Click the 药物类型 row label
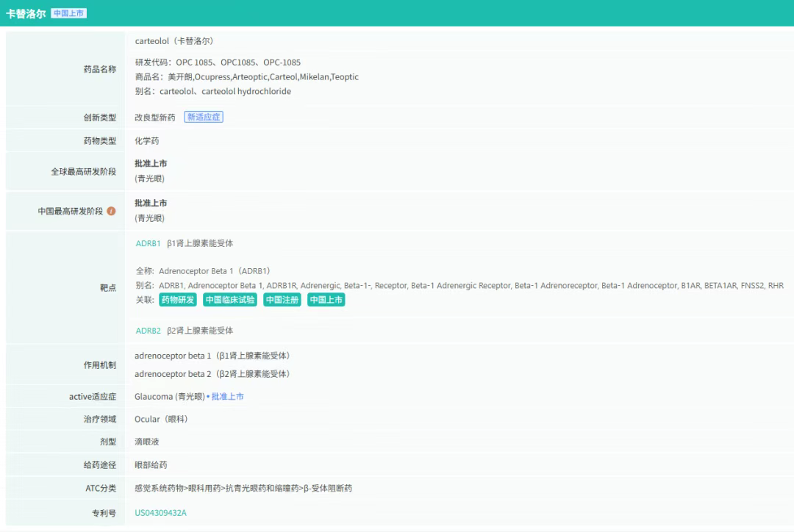Viewport: 794px width, 532px height. point(100,141)
